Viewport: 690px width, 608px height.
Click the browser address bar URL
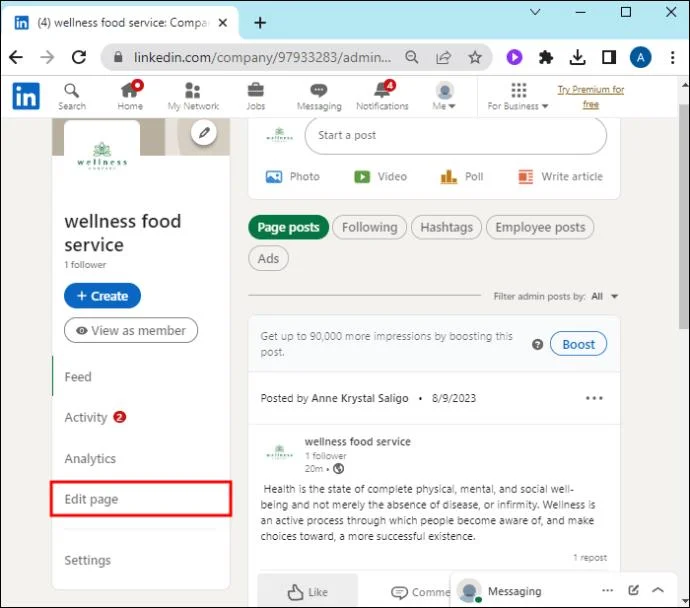262,57
